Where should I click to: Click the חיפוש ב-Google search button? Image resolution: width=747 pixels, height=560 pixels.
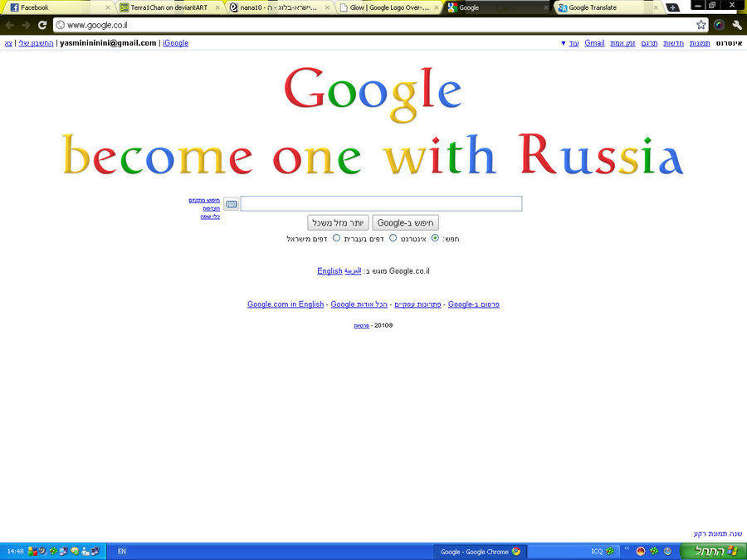click(405, 223)
